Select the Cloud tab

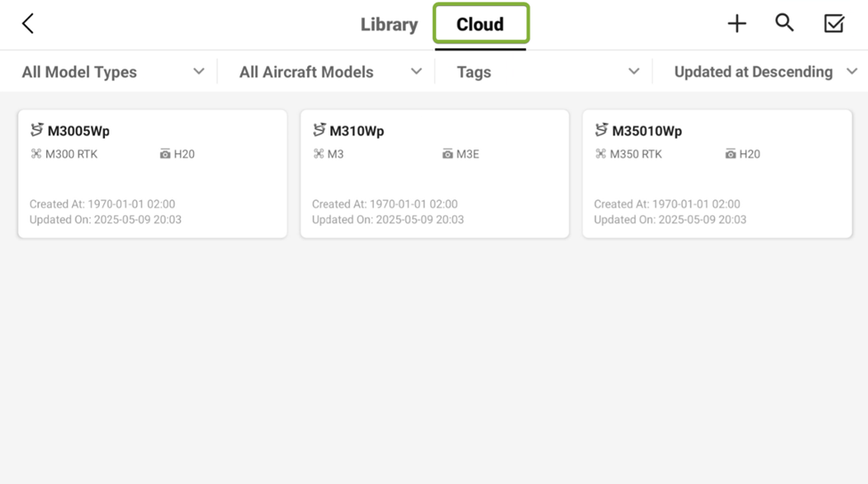(x=481, y=24)
